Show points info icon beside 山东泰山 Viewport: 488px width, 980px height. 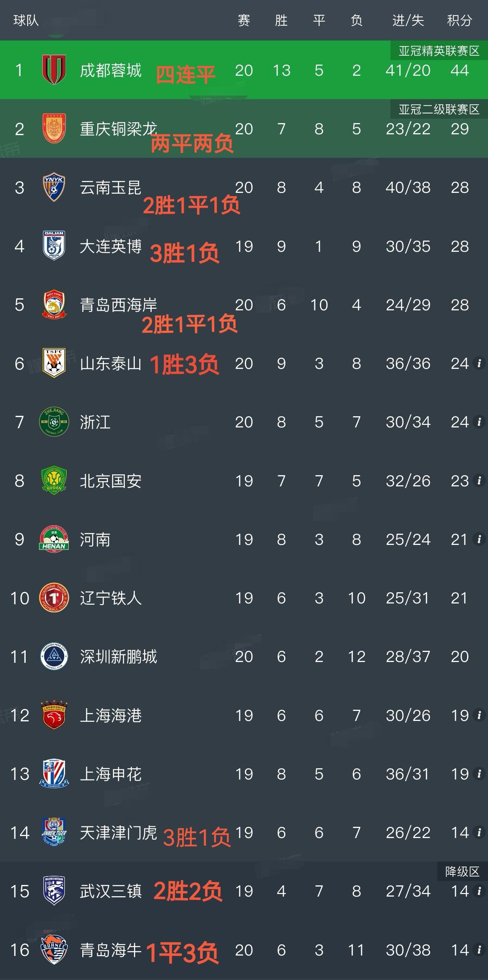tap(479, 363)
